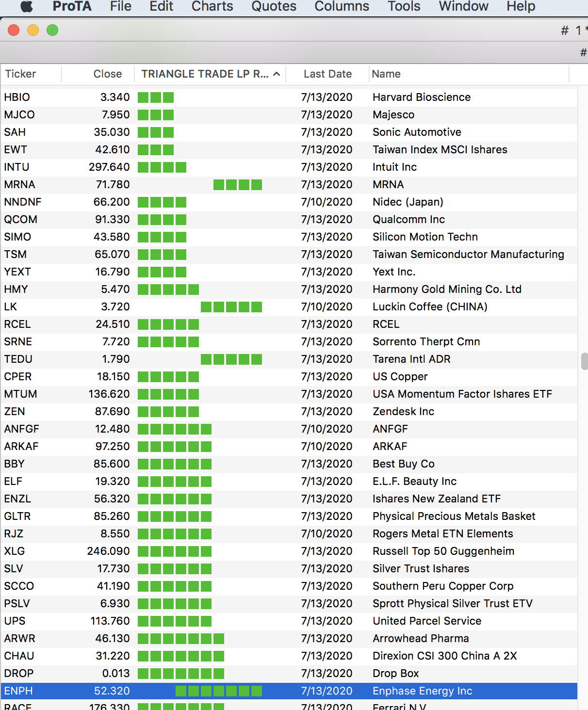Viewport: 588px width, 710px height.
Task: Select the MJCO ticker cell
Action: click(19, 114)
